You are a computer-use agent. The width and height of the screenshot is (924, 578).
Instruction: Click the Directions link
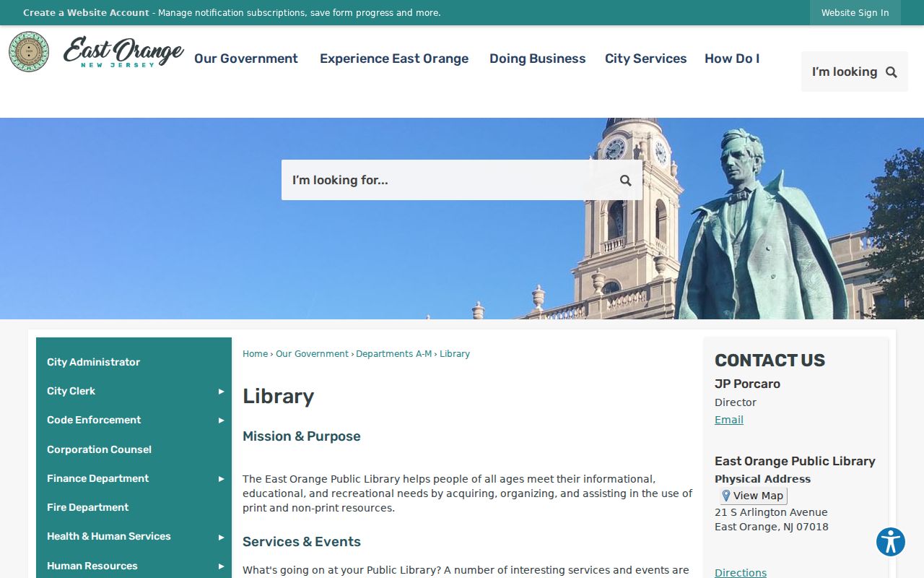click(x=741, y=573)
